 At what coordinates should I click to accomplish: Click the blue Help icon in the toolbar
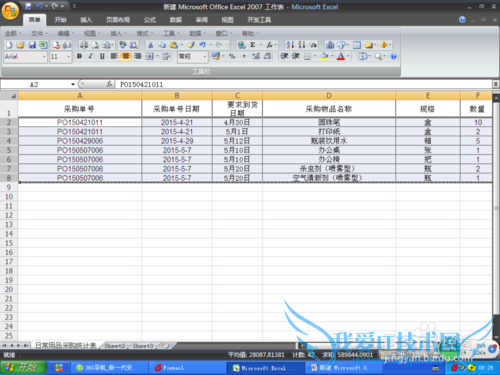(x=394, y=56)
